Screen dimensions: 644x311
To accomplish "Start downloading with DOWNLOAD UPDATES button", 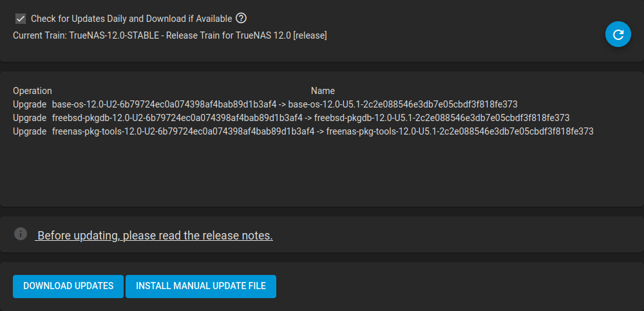I will (68, 287).
